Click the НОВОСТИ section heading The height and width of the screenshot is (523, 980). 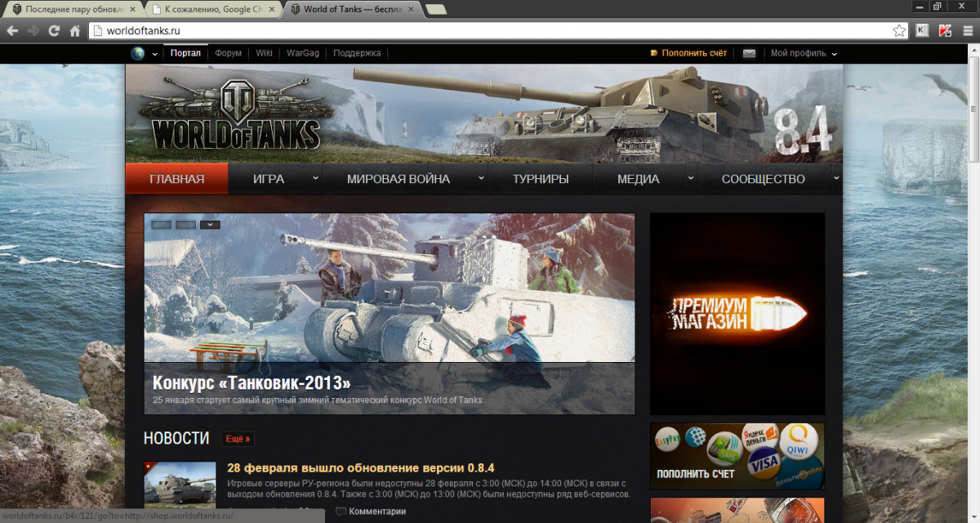click(x=176, y=439)
